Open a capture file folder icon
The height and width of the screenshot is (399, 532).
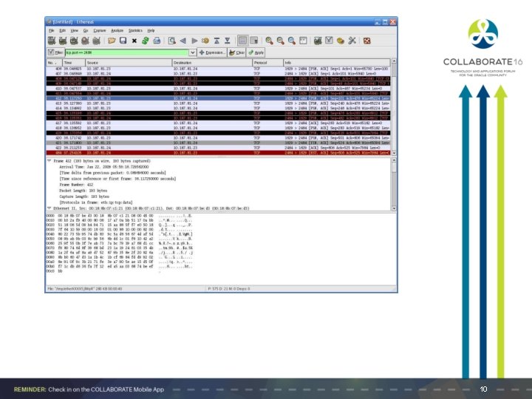pyautogui.click(x=112, y=41)
